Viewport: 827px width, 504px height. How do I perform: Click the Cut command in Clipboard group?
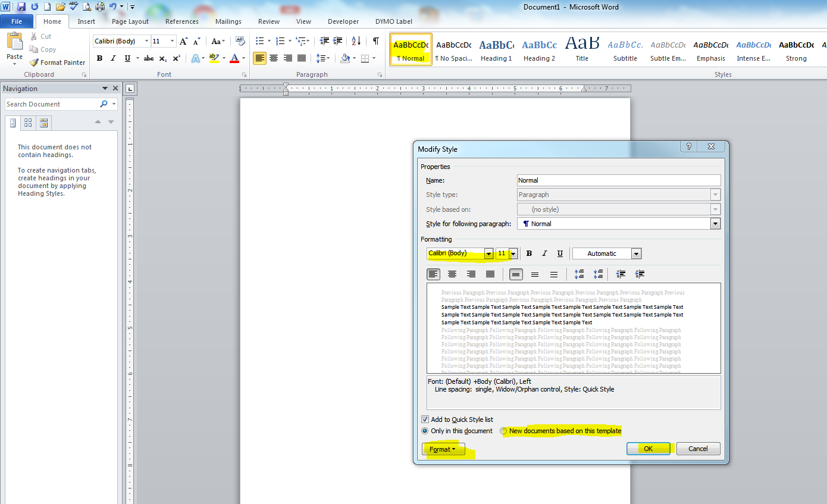pos(41,36)
